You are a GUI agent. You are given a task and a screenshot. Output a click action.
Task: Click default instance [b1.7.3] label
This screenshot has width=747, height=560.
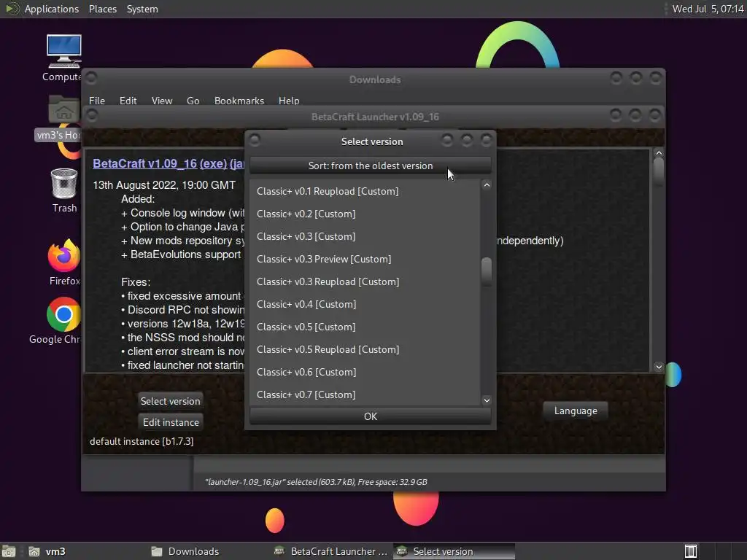click(x=142, y=441)
